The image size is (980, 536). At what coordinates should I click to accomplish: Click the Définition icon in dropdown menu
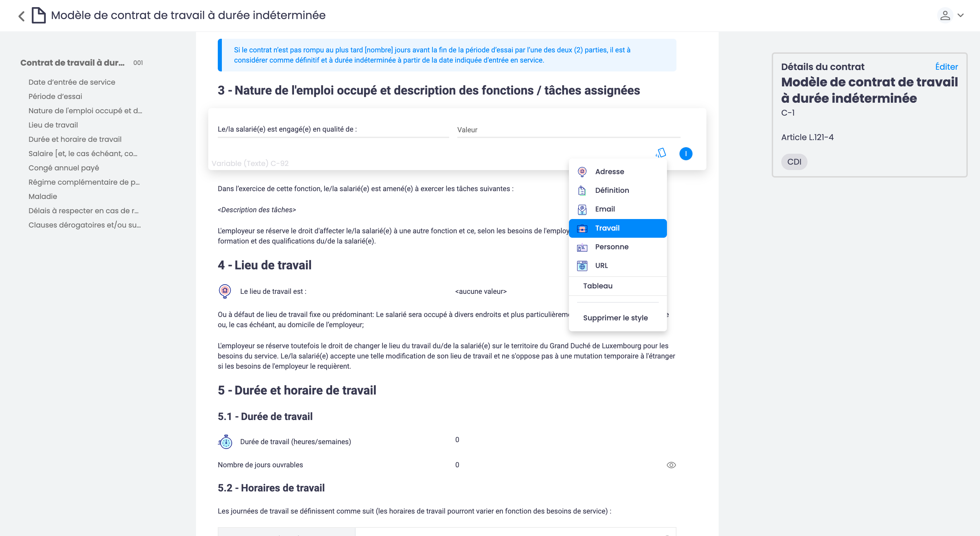pos(582,191)
